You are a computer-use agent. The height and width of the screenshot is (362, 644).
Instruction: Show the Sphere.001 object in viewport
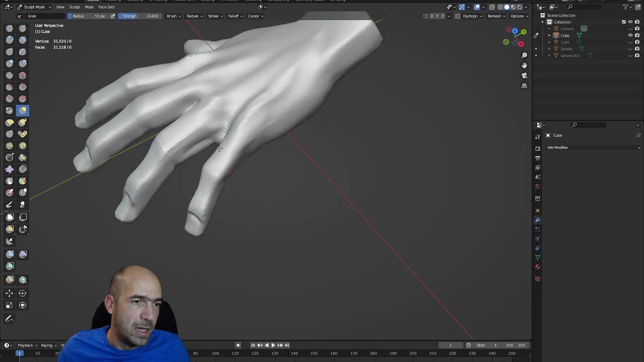pyautogui.click(x=630, y=55)
